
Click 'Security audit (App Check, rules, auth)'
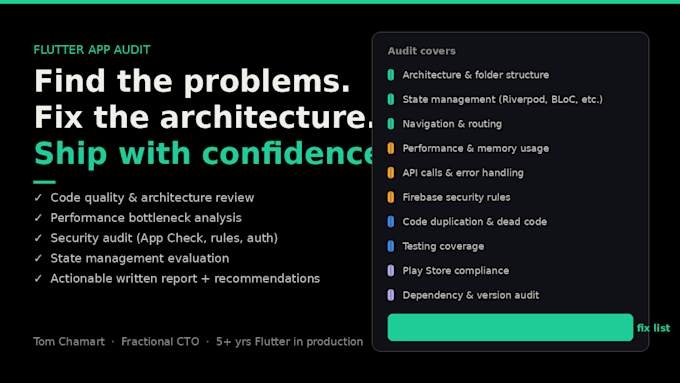(164, 238)
